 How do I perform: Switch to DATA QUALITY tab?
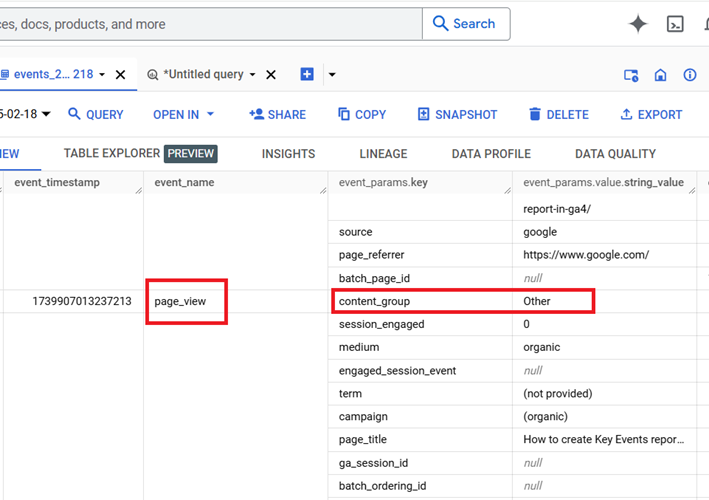pos(615,154)
